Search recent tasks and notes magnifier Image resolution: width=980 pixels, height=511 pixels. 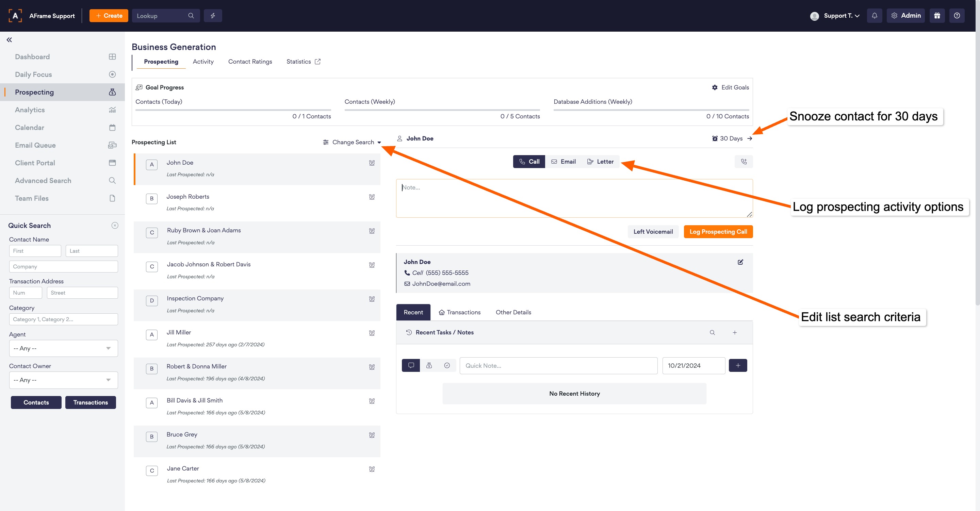(712, 332)
